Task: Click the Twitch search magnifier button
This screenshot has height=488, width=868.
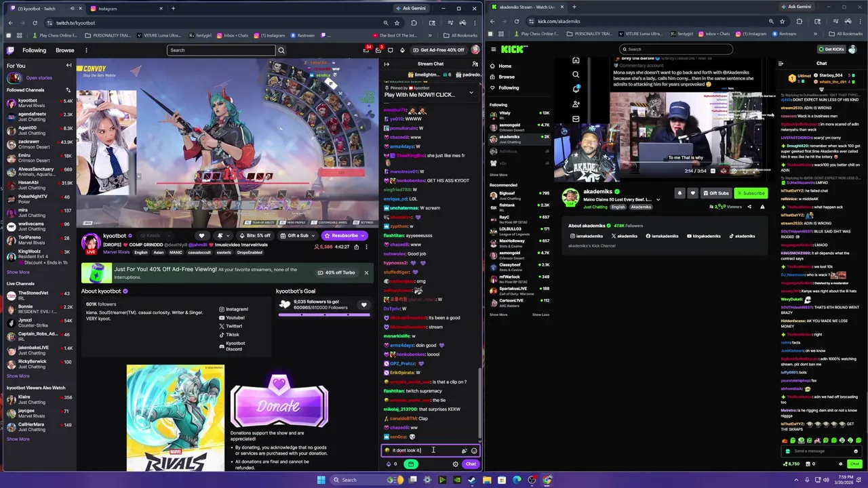Action: tap(281, 50)
